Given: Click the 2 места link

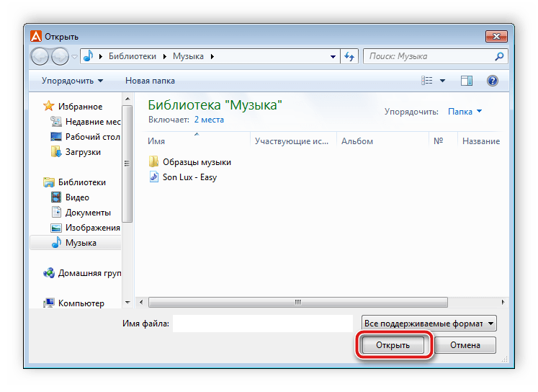Looking at the screenshot, I should (x=209, y=120).
